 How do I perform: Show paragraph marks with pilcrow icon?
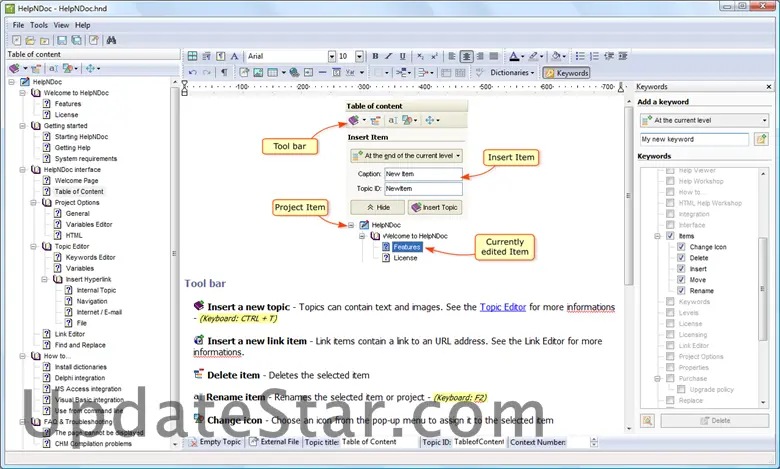coord(224,73)
